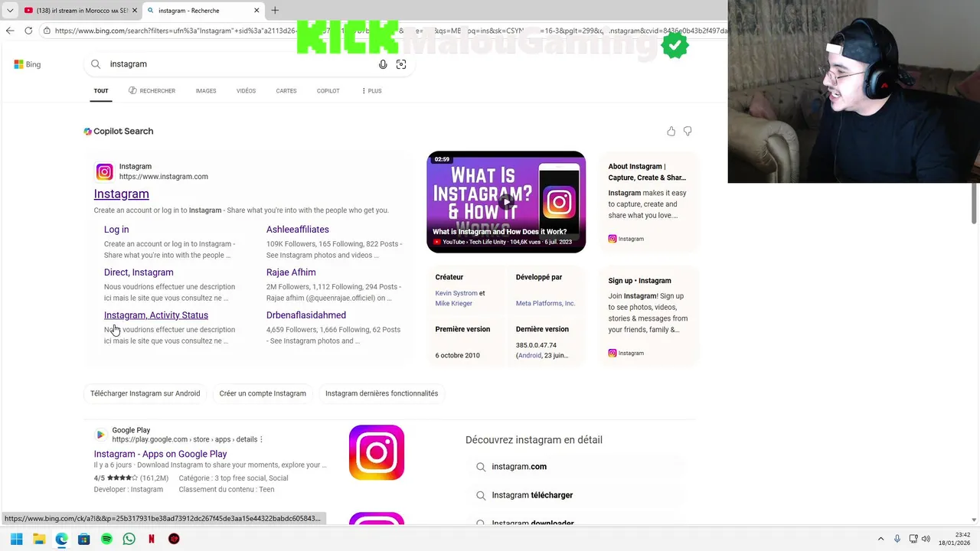Open a new browser tab
The height and width of the screenshot is (551, 980).
pyautogui.click(x=275, y=11)
